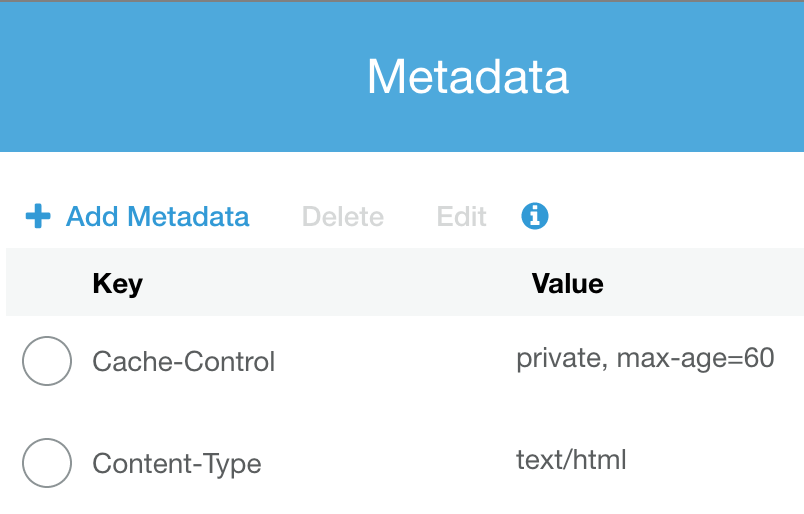Screen dimensions: 804x514
Task: Click the plus icon beside Add Metadata
Action: [38, 216]
